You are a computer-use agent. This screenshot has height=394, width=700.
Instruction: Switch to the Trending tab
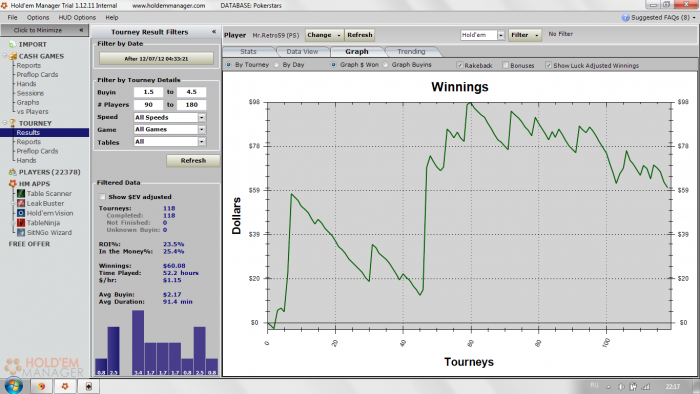pos(411,52)
